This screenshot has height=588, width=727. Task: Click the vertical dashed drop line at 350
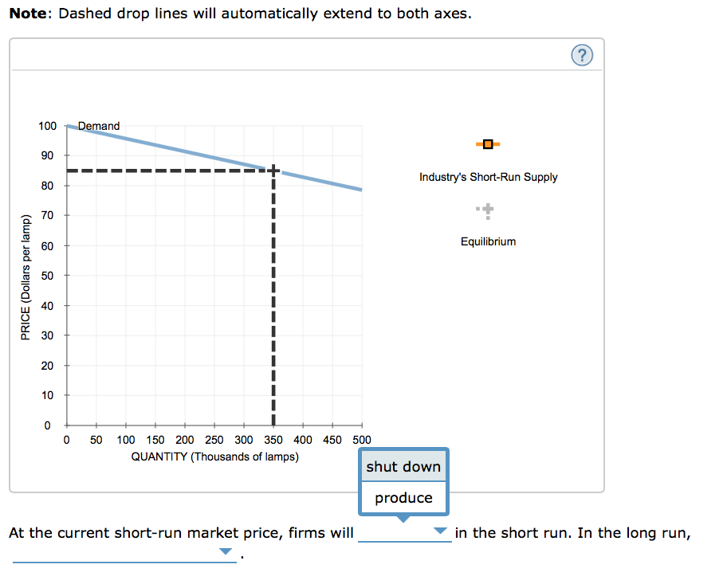coord(274,303)
